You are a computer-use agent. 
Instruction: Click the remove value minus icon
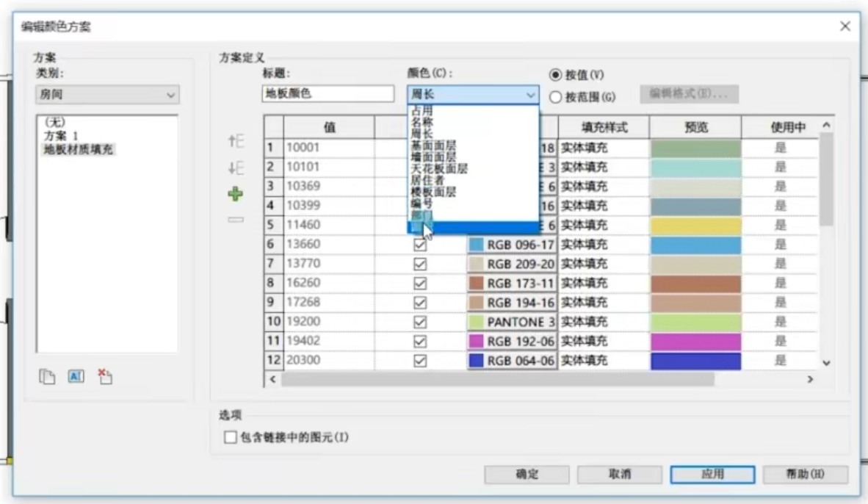[236, 220]
